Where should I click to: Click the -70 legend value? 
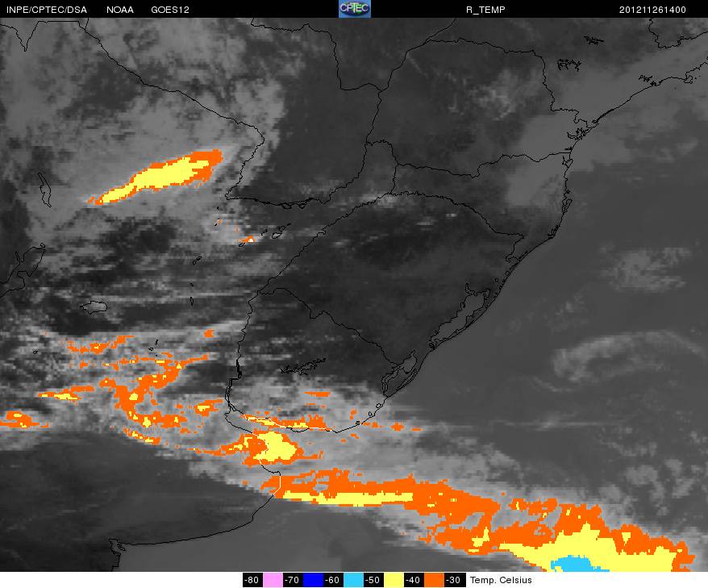[293, 580]
